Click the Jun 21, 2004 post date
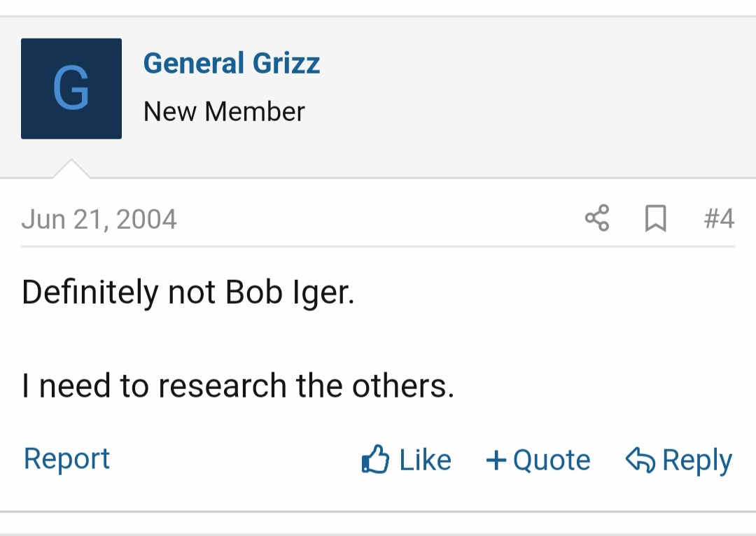This screenshot has height=536, width=756. [x=99, y=220]
